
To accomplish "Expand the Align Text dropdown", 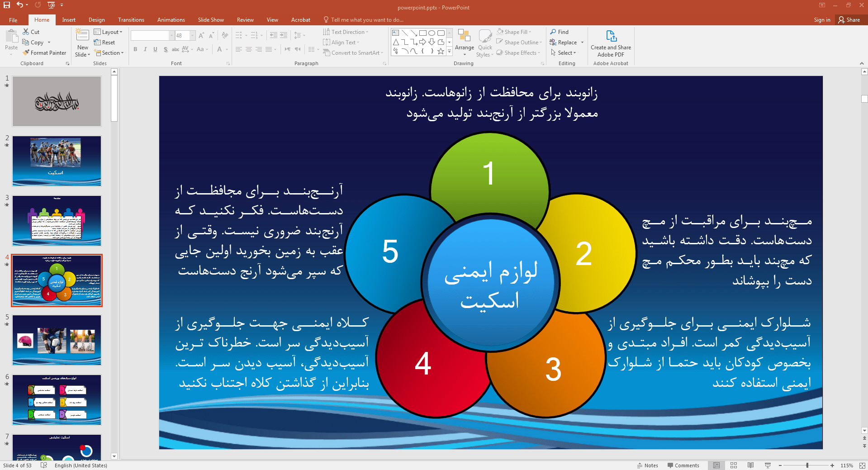I will click(x=342, y=43).
